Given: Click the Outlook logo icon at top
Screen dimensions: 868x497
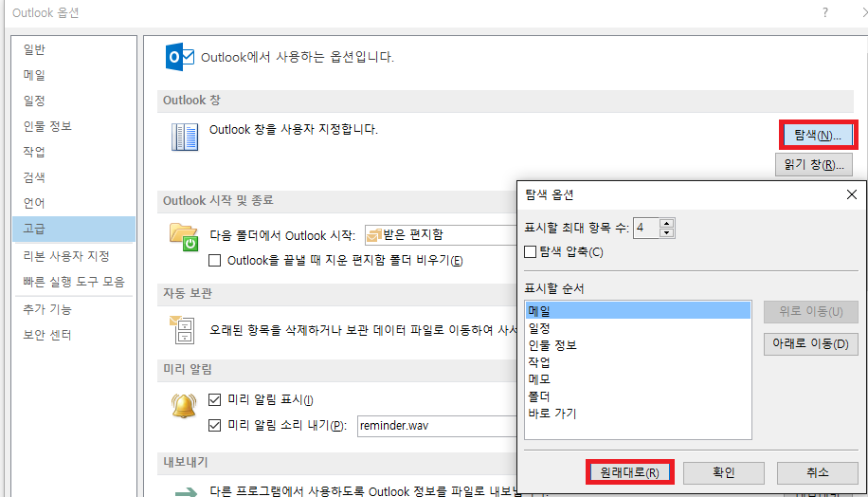Looking at the screenshot, I should pos(179,57).
